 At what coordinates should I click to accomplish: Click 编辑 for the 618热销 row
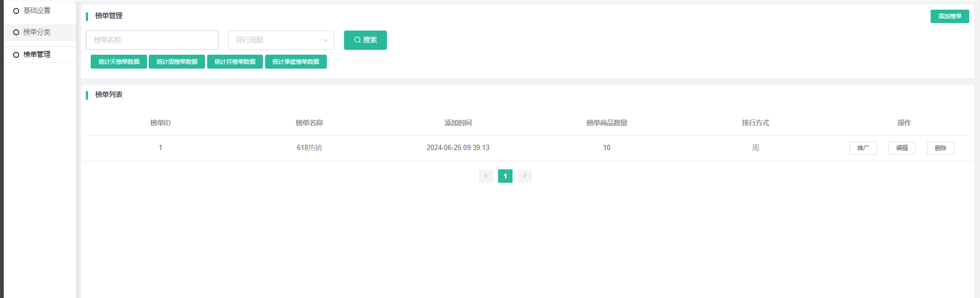(902, 148)
